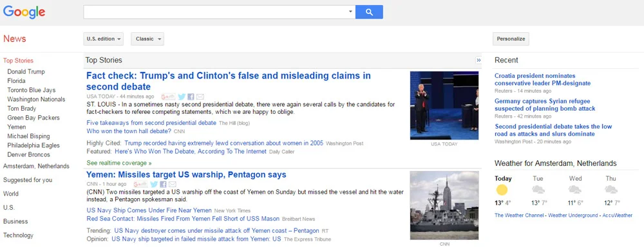Click into the Google search input field
This screenshot has width=644, height=247.
point(215,12)
